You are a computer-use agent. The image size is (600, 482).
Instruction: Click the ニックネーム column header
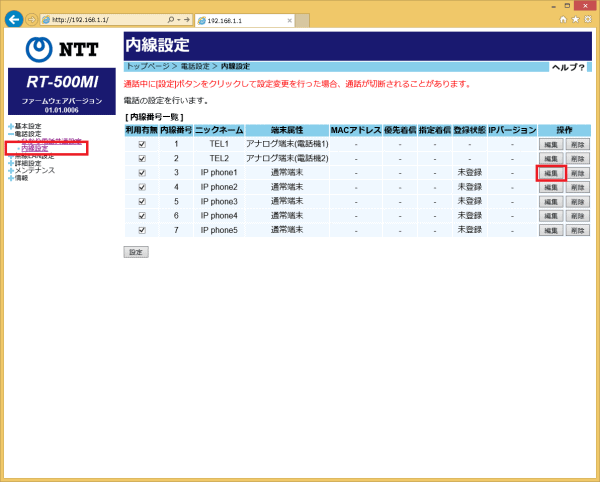click(219, 130)
